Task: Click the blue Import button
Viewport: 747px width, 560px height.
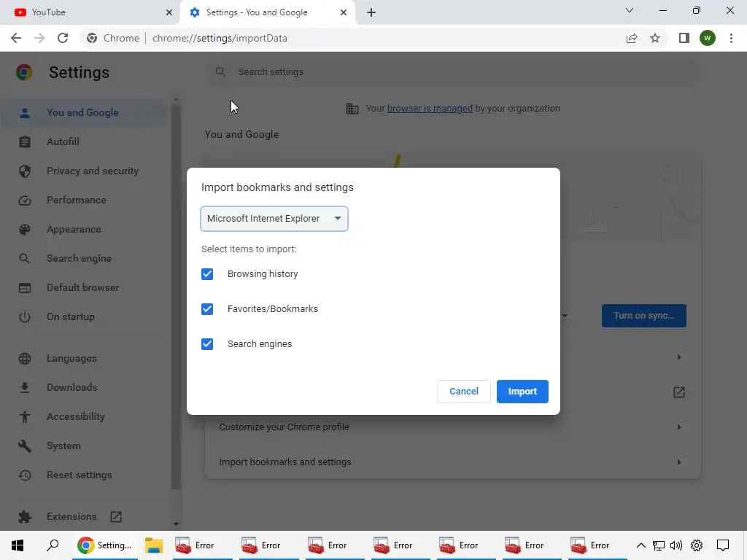Action: (522, 392)
